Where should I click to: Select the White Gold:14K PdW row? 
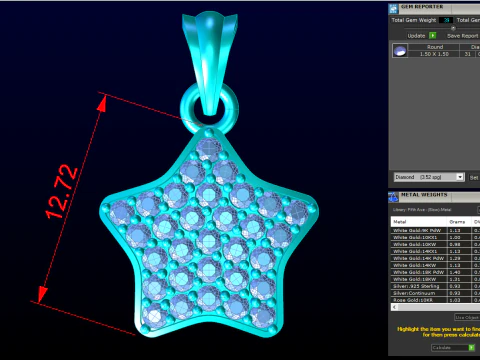(x=435, y=258)
